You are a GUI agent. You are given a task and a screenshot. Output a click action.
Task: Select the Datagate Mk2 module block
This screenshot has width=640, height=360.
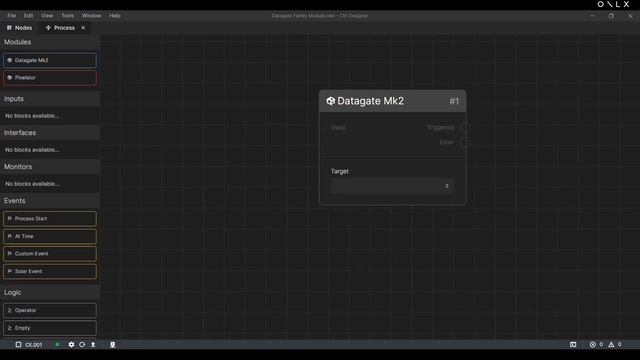pos(50,60)
